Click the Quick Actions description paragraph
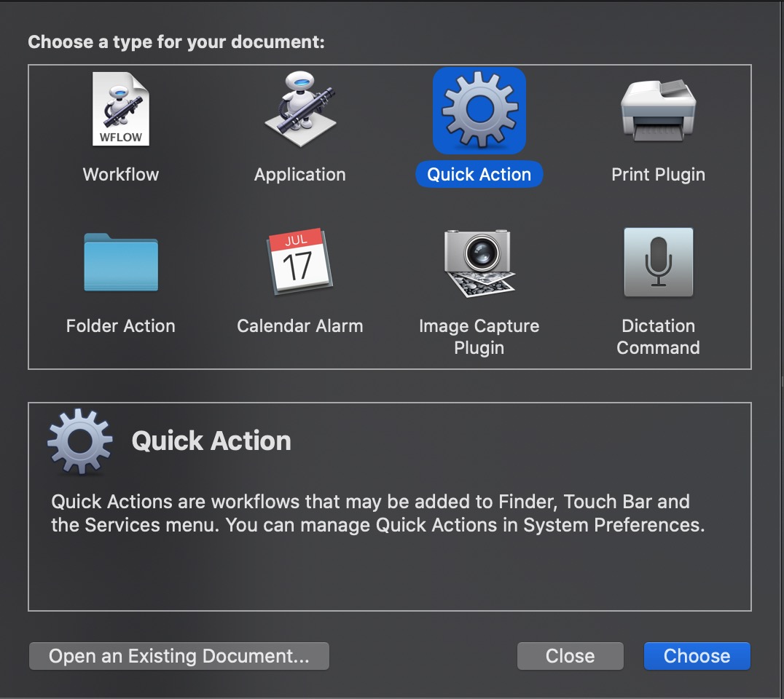Screen dimensions: 784x699 378,513
